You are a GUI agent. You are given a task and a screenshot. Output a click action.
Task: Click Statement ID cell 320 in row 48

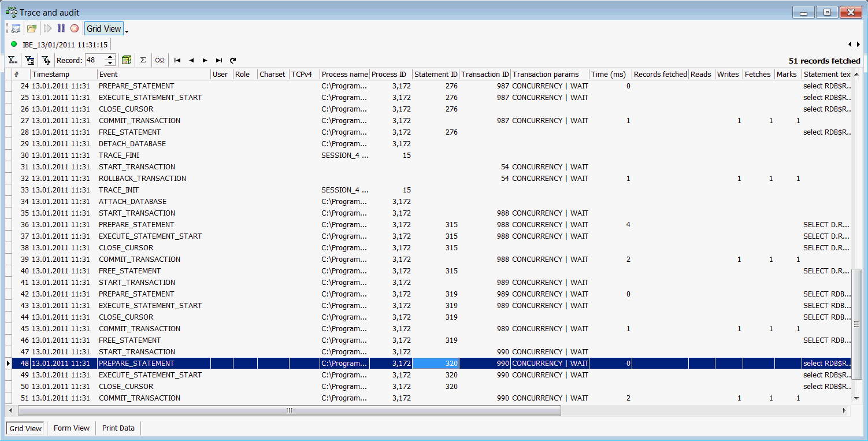[436, 363]
